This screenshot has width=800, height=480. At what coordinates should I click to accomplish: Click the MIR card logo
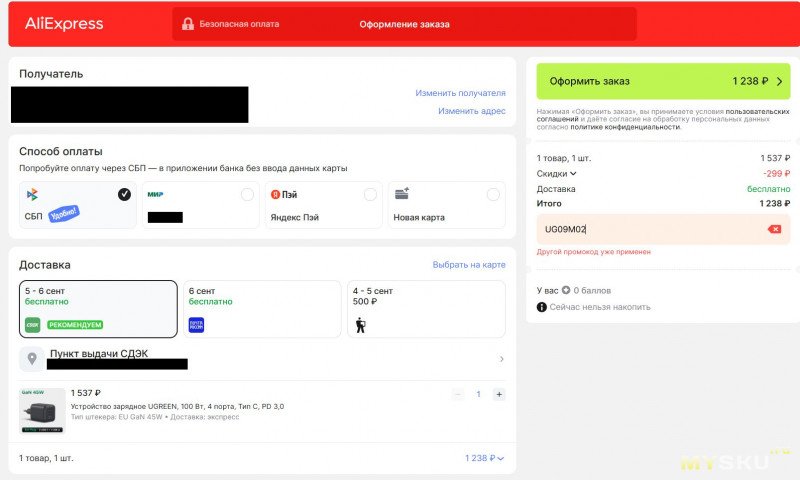pyautogui.click(x=155, y=194)
